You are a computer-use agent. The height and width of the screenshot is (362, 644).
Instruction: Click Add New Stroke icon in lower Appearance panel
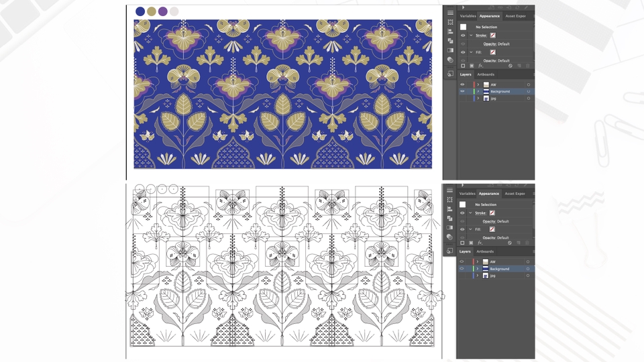coord(463,243)
